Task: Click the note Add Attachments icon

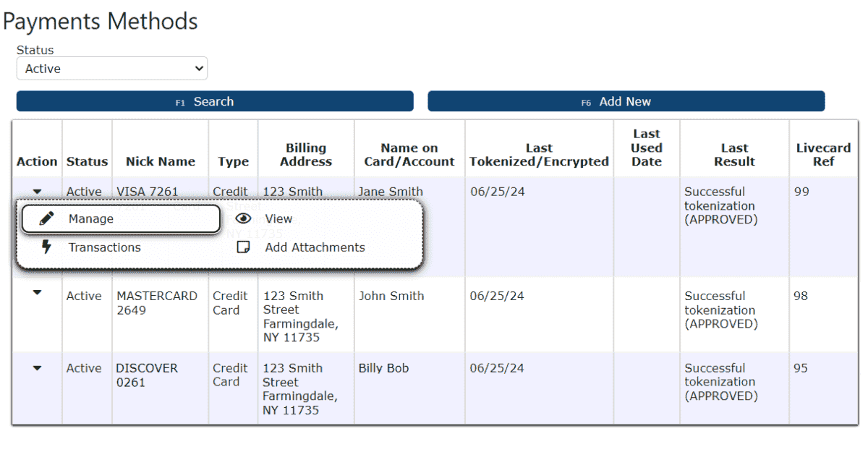Action: click(244, 247)
